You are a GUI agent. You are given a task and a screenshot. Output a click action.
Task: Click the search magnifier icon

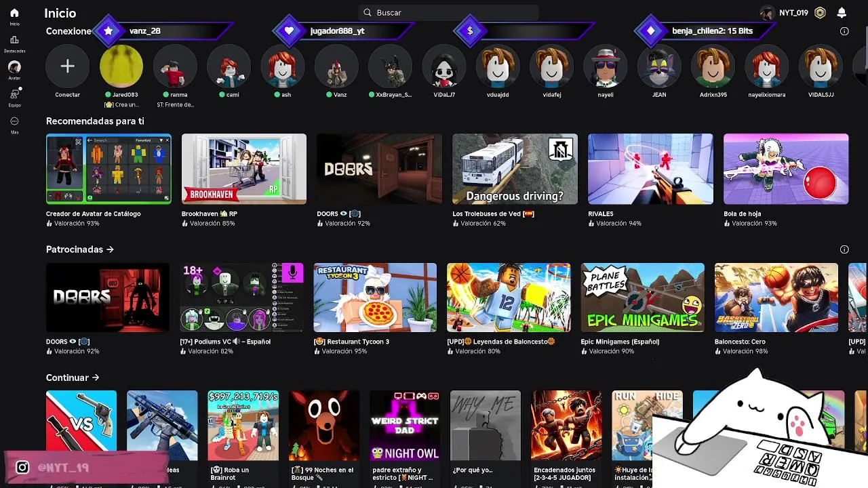[368, 12]
